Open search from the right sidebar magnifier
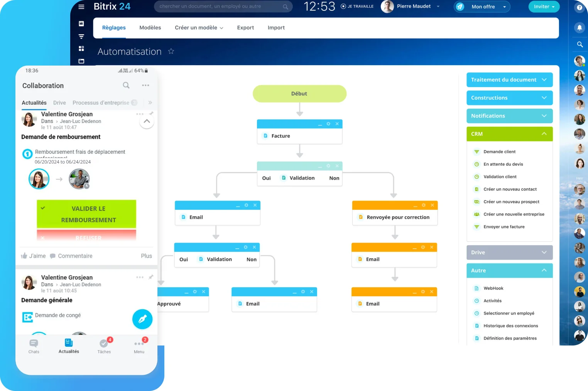 tap(580, 44)
